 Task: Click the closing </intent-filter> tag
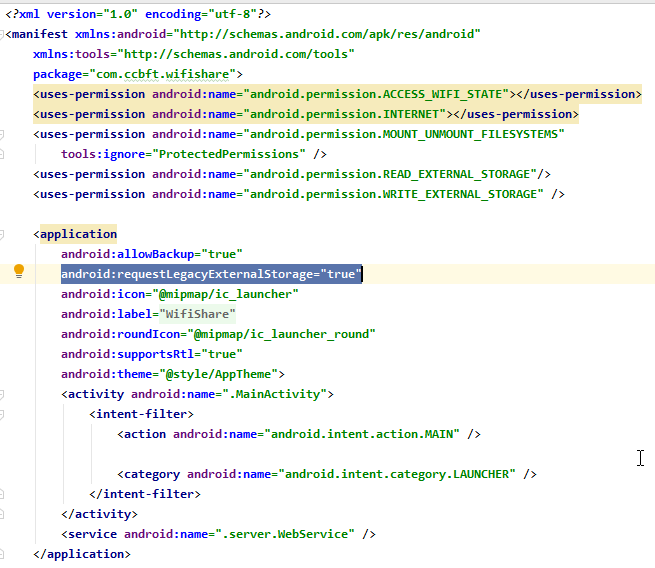145,494
